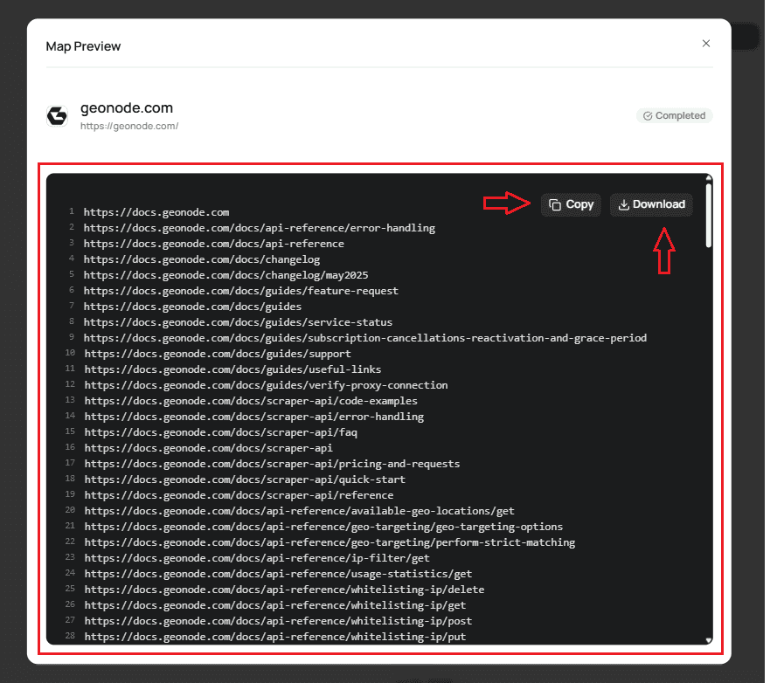The image size is (784, 683).
Task: Select the whitelisting-ip/put URL
Action: tap(275, 637)
